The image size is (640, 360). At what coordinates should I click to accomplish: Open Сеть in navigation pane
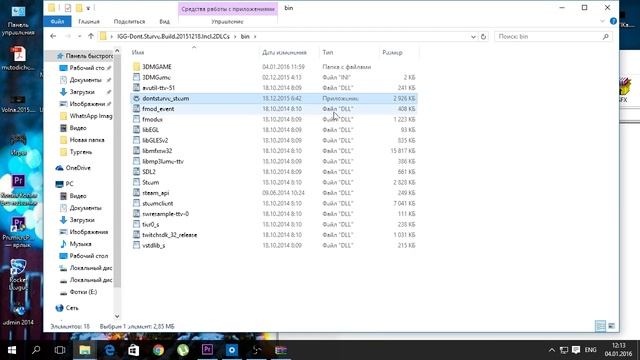pyautogui.click(x=67, y=308)
